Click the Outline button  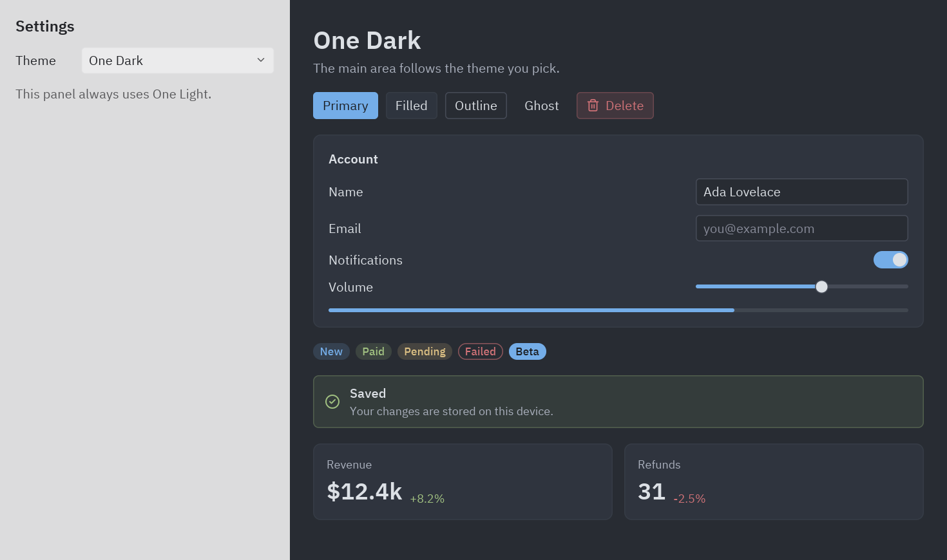pos(476,106)
